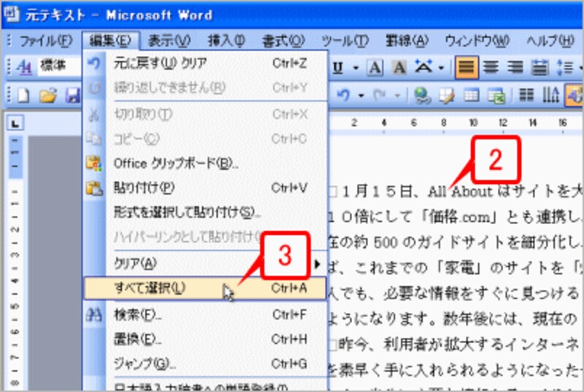Open the Character Scaling dropdown arrow

[442, 68]
